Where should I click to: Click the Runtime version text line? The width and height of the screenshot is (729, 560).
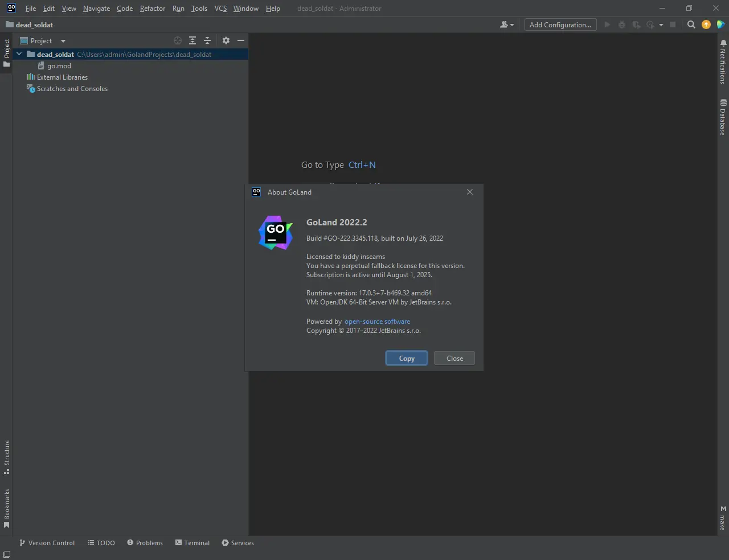[x=369, y=293]
